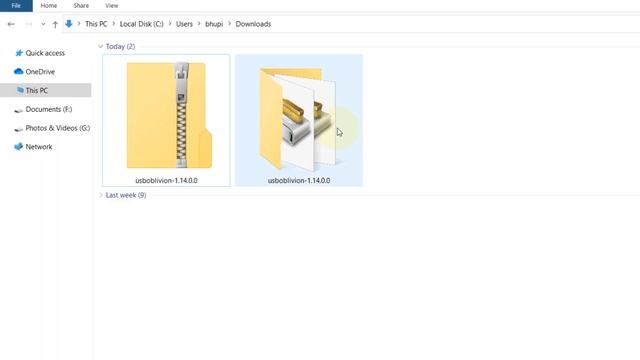Click This PC in the address breadcrumb
The width and height of the screenshot is (640, 360).
tap(96, 24)
